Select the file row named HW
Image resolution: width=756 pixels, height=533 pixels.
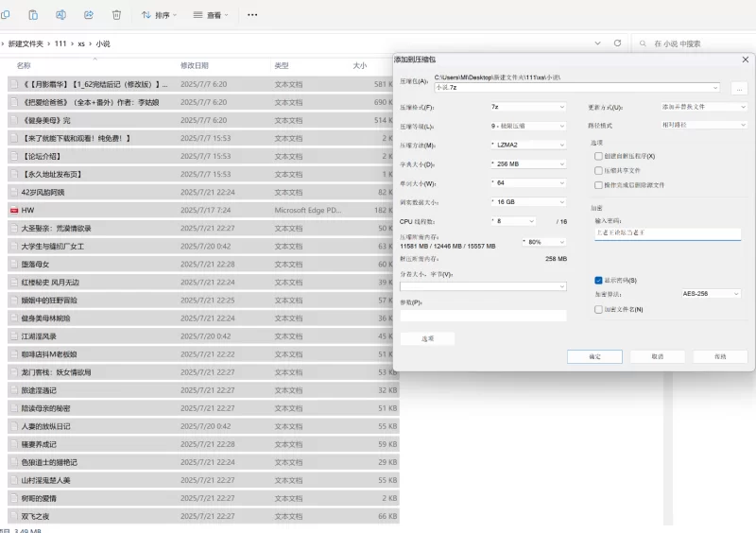pos(203,211)
